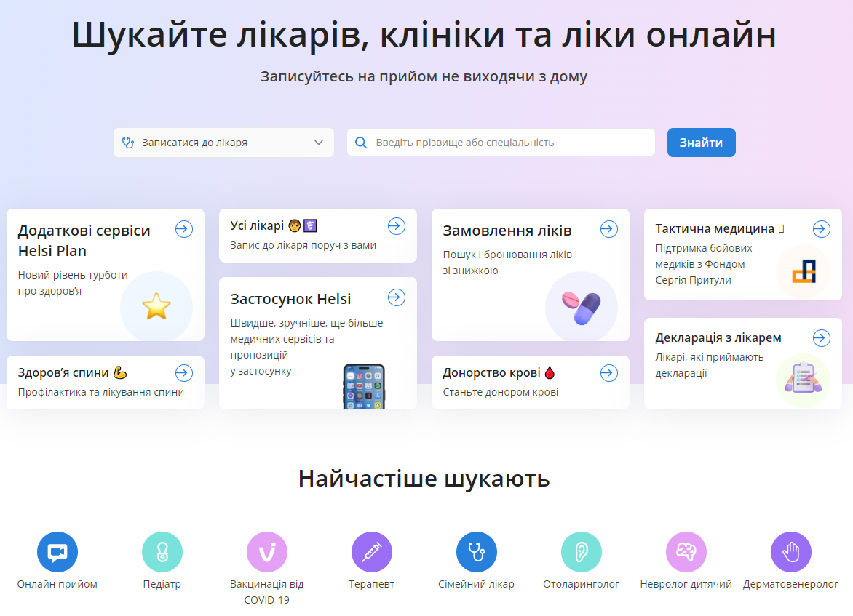This screenshot has width=853, height=616.
Task: Select the Вакцинація від COVID-19 icon
Action: point(266,551)
